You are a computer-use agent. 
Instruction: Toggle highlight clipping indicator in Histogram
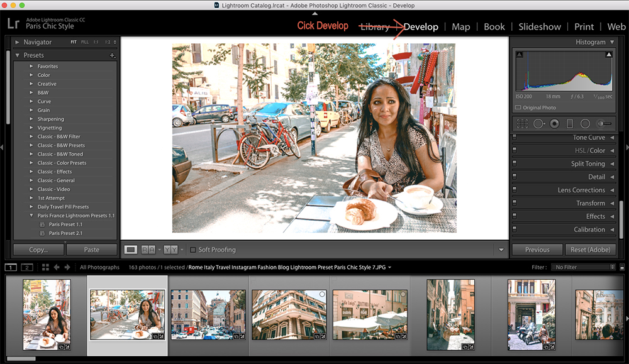click(x=609, y=55)
